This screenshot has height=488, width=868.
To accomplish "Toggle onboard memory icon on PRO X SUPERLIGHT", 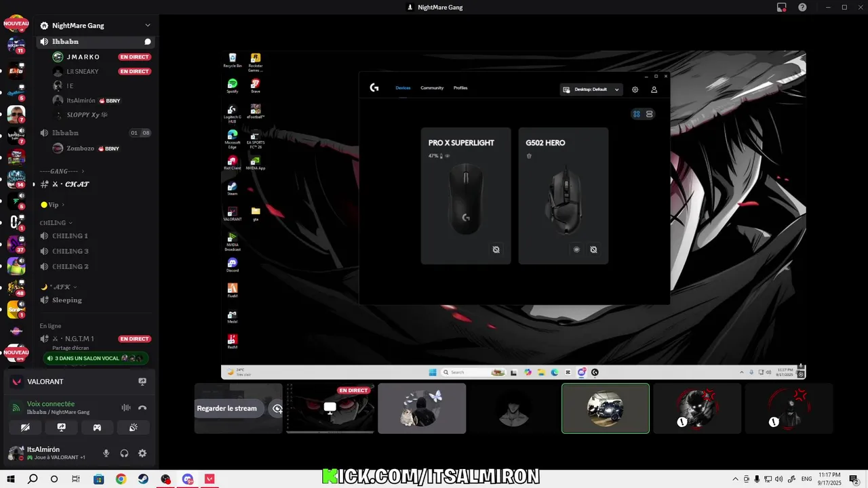I will (496, 249).
